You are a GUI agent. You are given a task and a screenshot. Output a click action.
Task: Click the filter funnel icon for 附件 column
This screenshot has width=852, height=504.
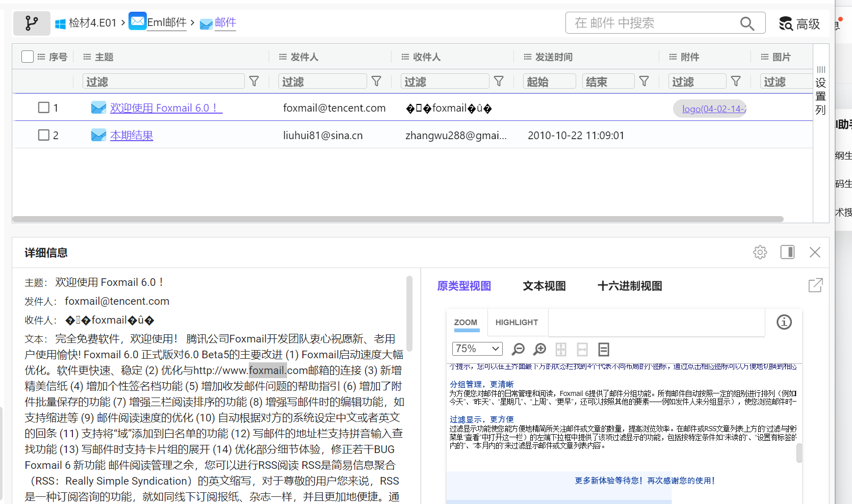coord(736,82)
